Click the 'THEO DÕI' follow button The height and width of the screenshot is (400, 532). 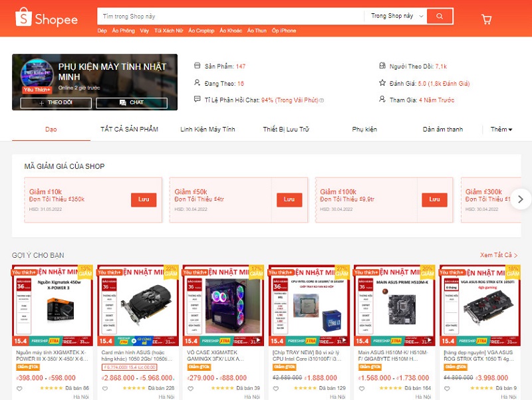coord(56,103)
